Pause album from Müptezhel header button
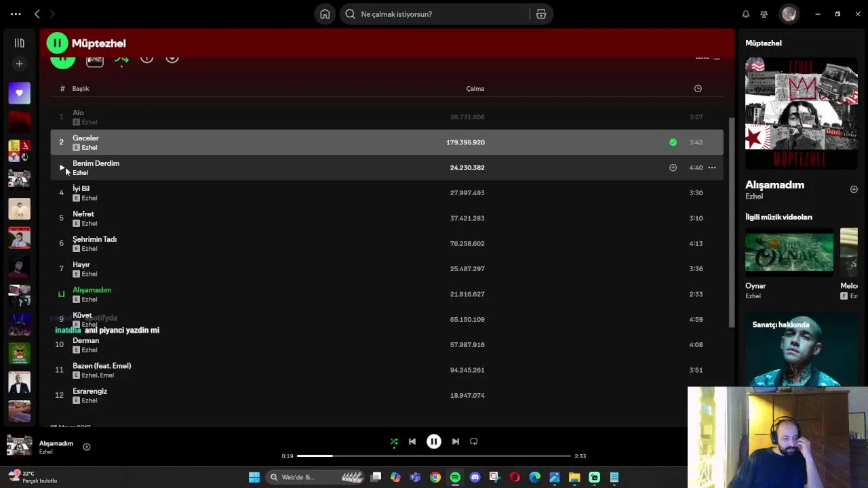 (57, 43)
